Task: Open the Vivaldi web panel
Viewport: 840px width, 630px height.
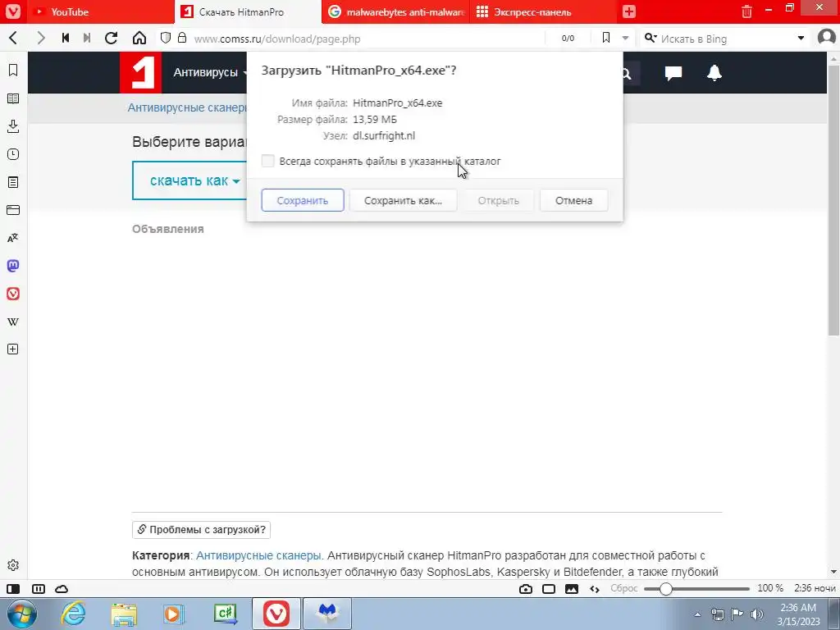Action: (13, 294)
